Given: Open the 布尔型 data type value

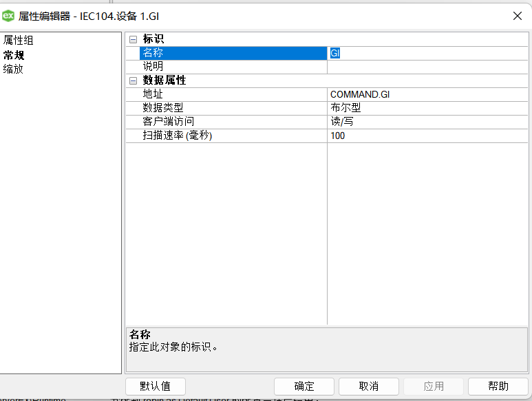Looking at the screenshot, I should 427,108.
